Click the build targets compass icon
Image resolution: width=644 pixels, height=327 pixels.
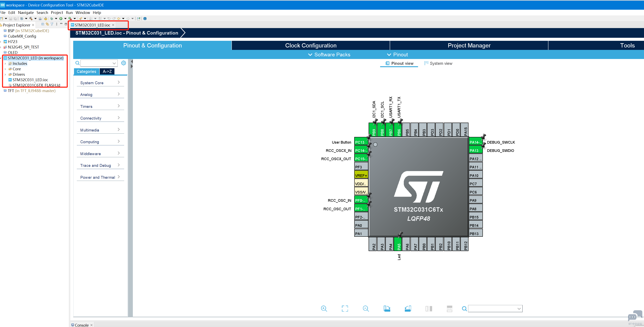(x=22, y=19)
